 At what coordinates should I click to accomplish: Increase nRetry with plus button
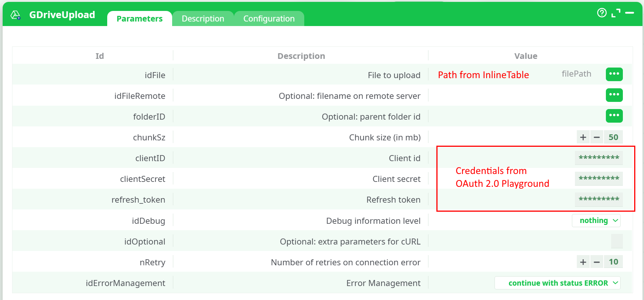583,262
